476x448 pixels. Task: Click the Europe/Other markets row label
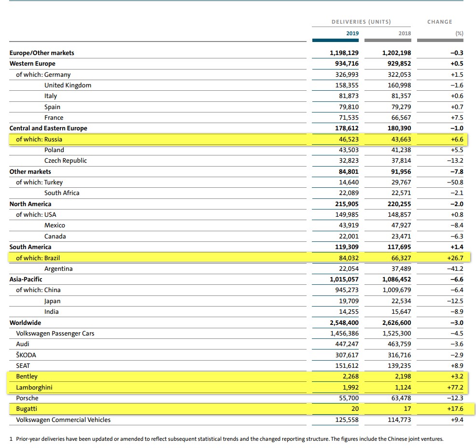coord(42,53)
